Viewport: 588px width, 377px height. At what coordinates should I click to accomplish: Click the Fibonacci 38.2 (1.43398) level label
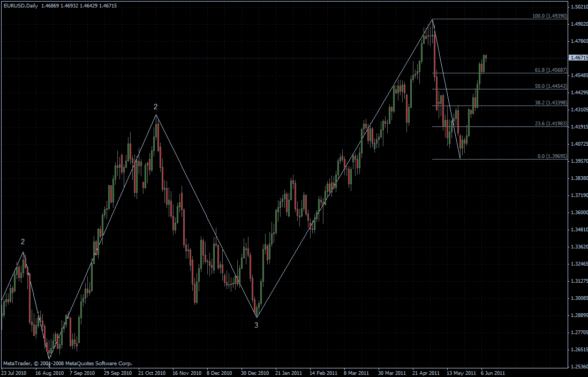coord(551,102)
